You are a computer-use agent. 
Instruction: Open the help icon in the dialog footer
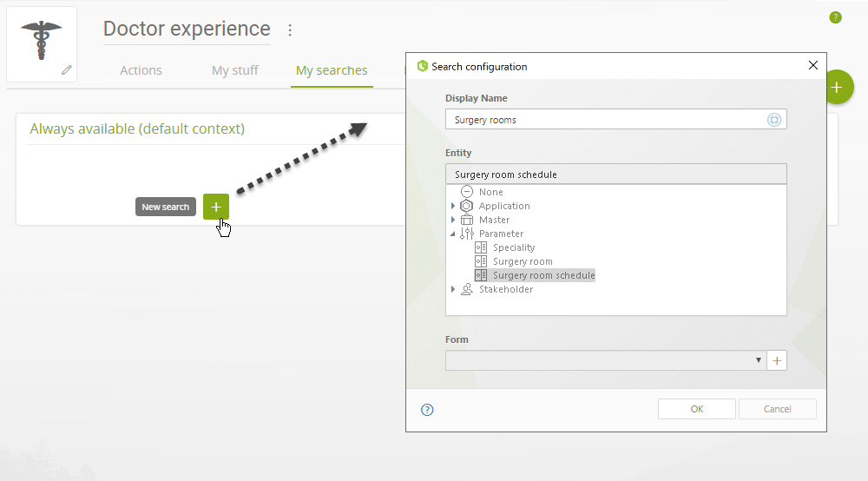427,410
